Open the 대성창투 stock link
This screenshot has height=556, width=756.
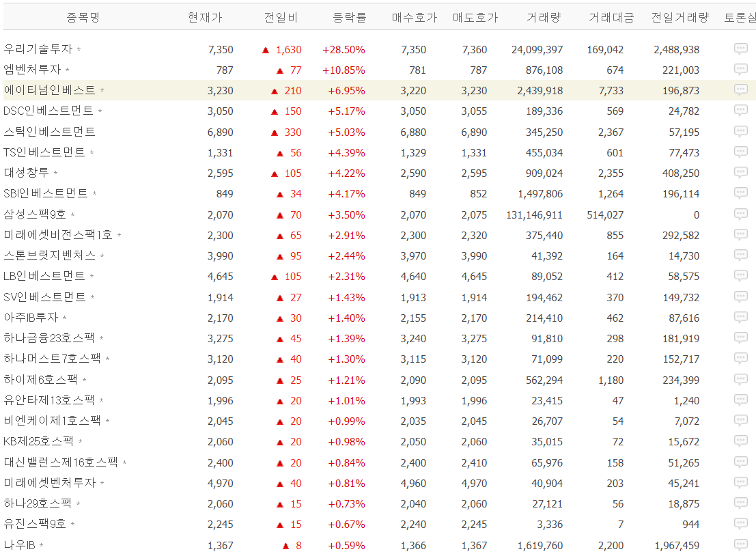[27, 173]
